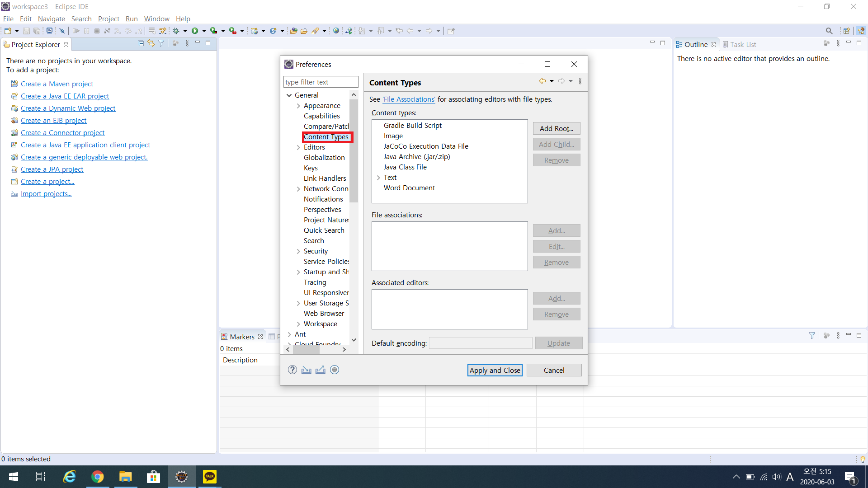The width and height of the screenshot is (868, 488).
Task: Open the Navigate menu
Action: coord(51,19)
